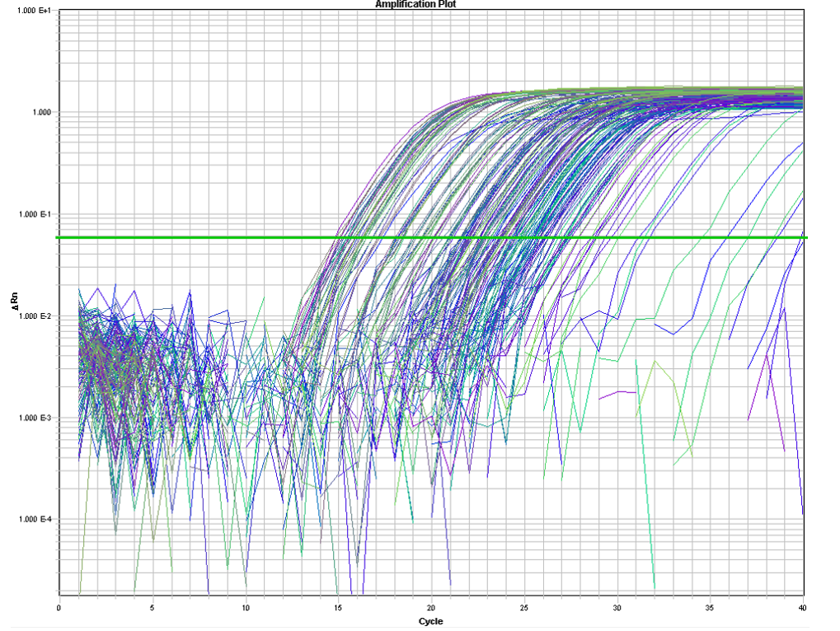Select cycle 15 on the x-axis
This screenshot has height=631, width=840.
pos(338,608)
